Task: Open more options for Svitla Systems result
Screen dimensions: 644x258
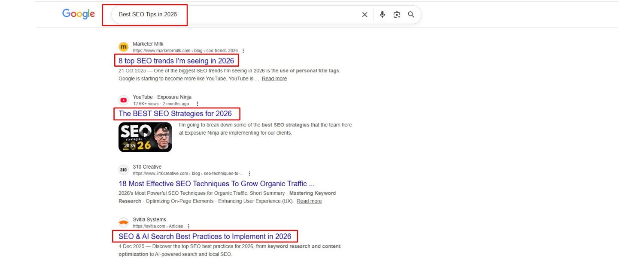Action: [188, 227]
